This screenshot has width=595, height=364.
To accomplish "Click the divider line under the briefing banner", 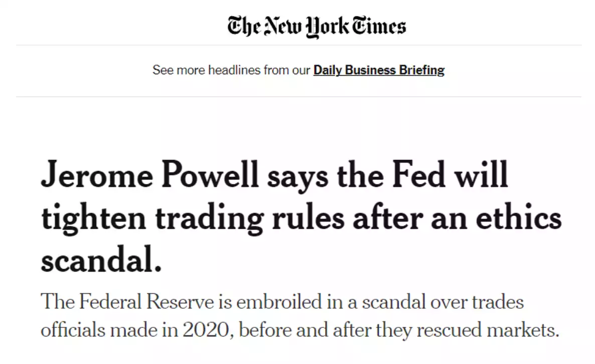I will [x=299, y=96].
